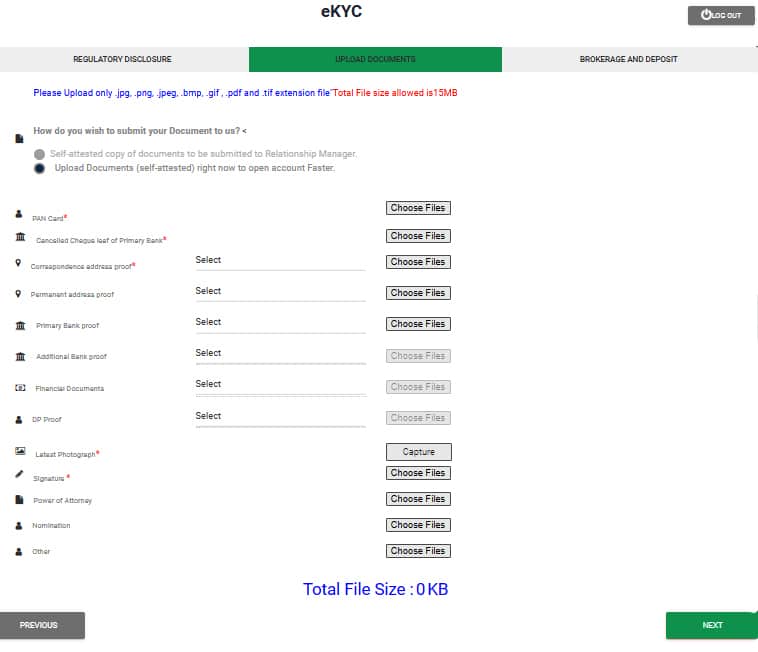Choose files for Signature
This screenshot has height=652, width=758.
click(x=418, y=473)
